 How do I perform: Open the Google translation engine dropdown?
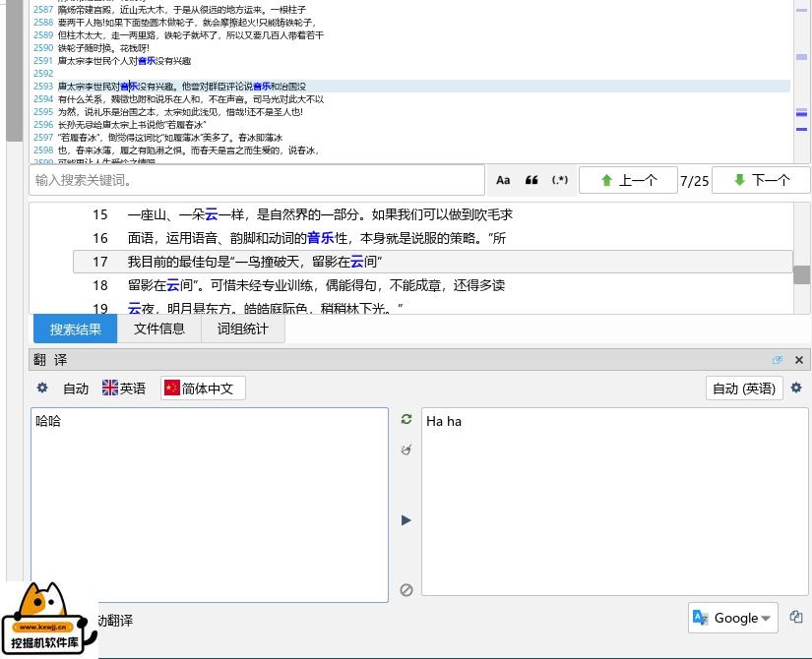pyautogui.click(x=734, y=618)
